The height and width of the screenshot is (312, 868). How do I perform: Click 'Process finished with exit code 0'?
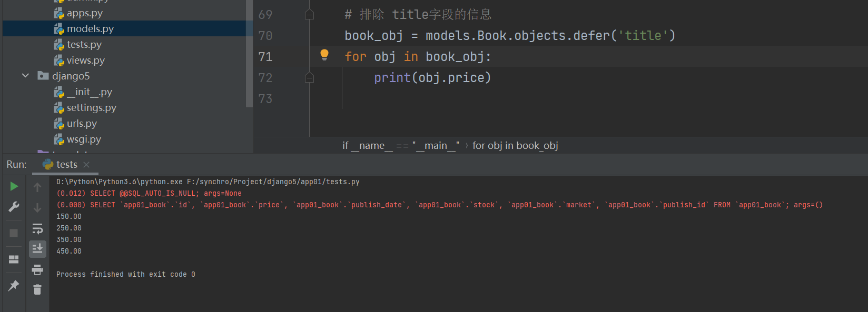coord(126,275)
